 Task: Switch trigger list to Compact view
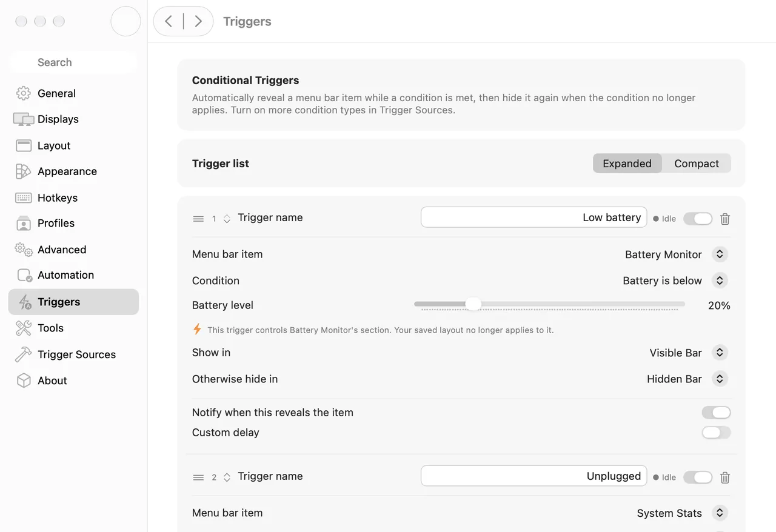[697, 164]
